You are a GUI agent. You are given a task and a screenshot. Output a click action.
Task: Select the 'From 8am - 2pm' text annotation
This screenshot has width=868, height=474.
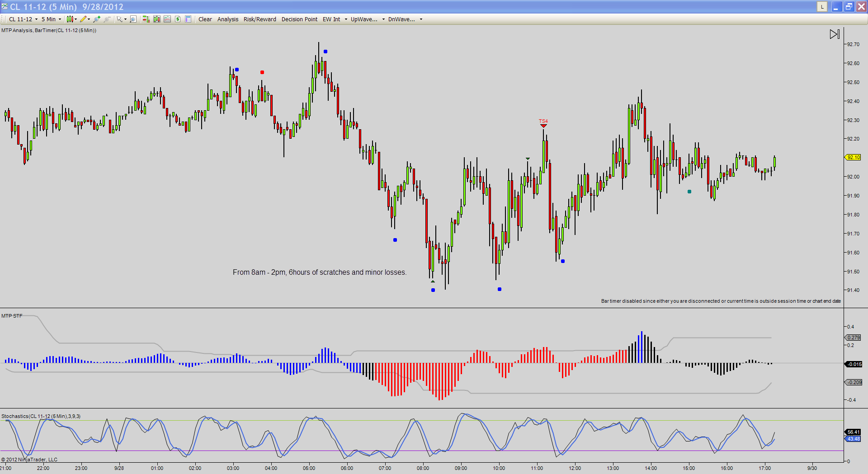320,272
